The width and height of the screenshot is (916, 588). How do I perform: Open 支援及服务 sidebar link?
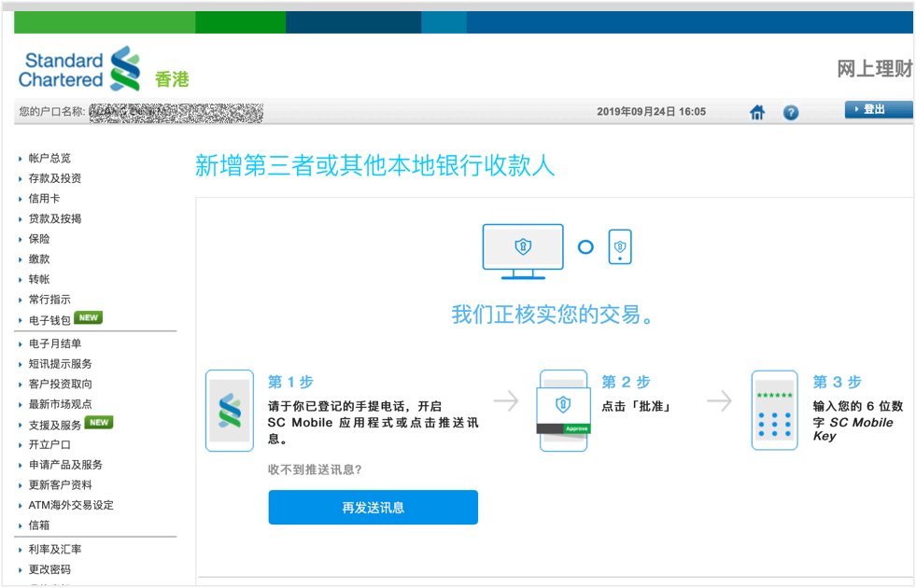click(55, 425)
